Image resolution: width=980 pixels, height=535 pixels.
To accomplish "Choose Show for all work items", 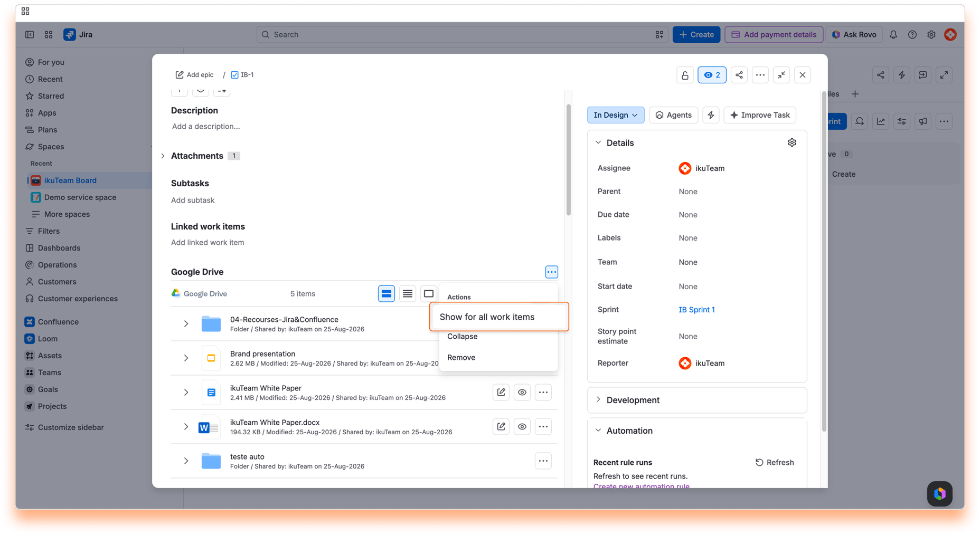I will coord(499,317).
